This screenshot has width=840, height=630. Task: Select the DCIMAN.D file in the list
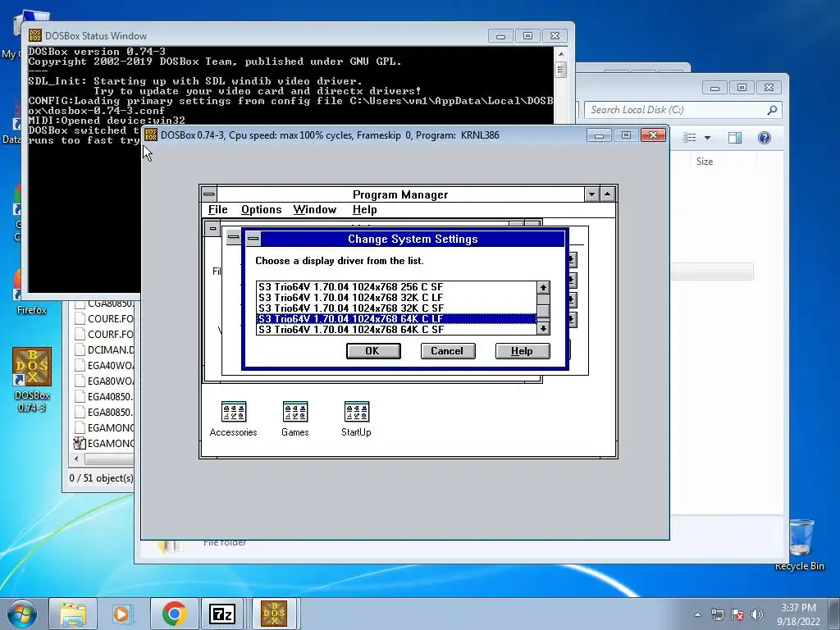coord(104,349)
